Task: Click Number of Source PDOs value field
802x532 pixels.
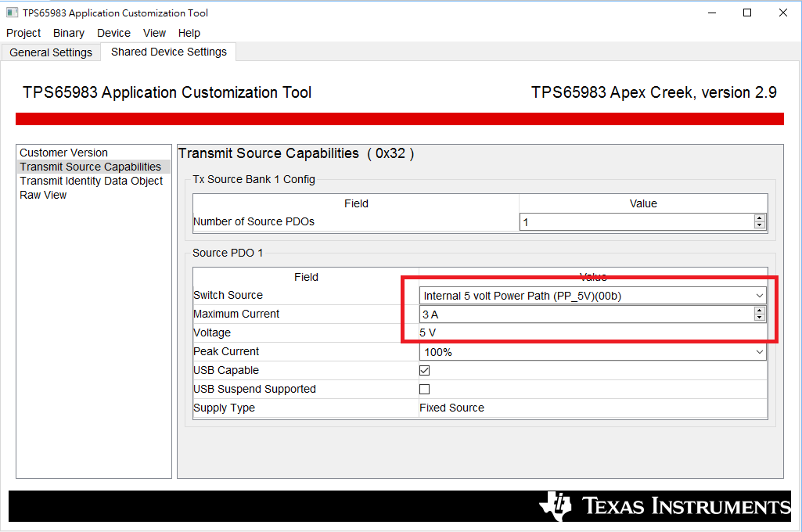Action: click(x=636, y=222)
